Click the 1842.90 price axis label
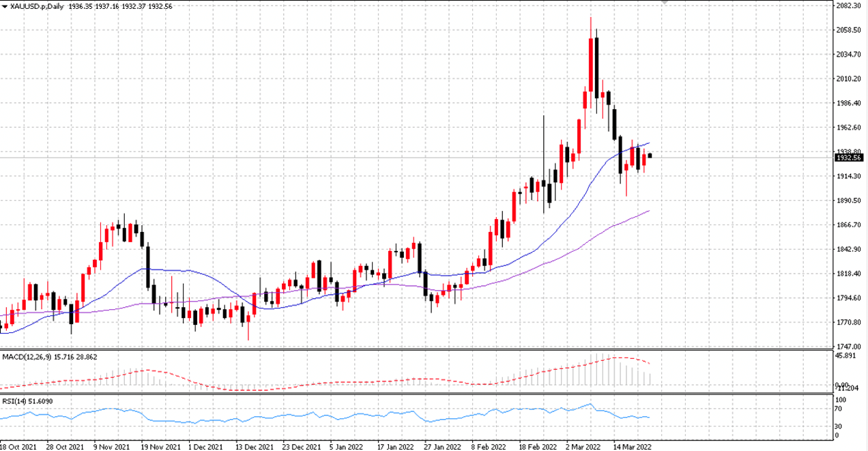The height and width of the screenshot is (451, 868). (x=848, y=250)
